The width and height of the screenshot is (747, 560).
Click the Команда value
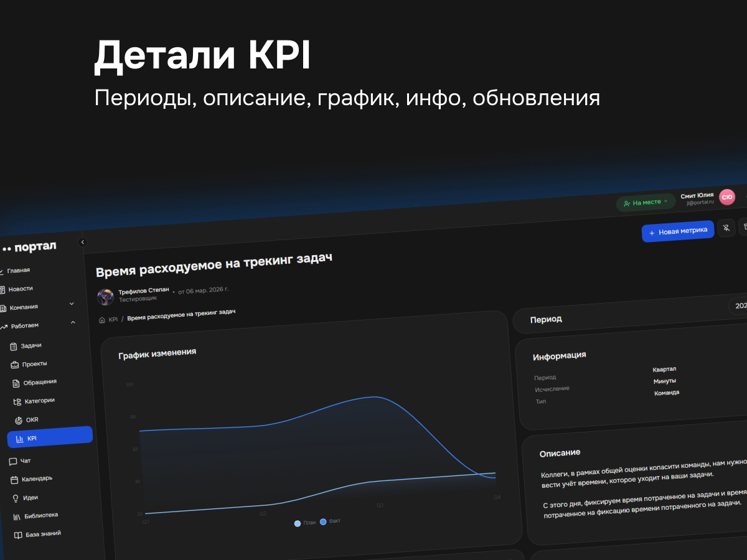pyautogui.click(x=667, y=393)
